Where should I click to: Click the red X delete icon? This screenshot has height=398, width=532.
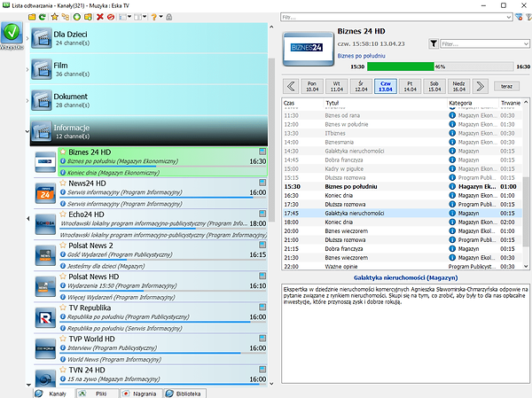[x=99, y=17]
